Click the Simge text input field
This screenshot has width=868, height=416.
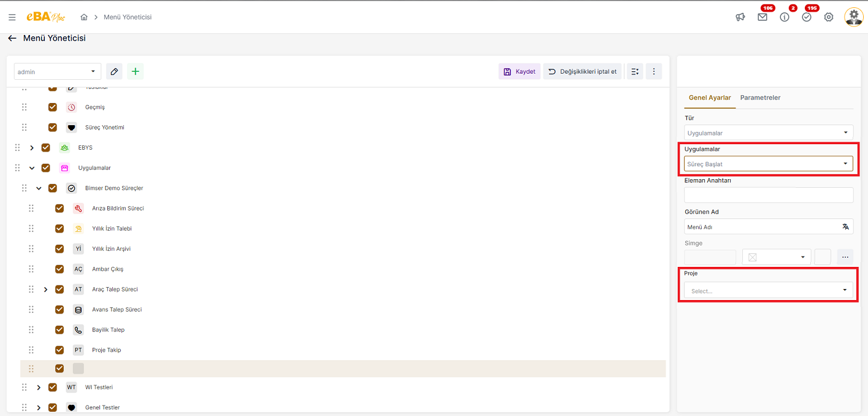710,257
